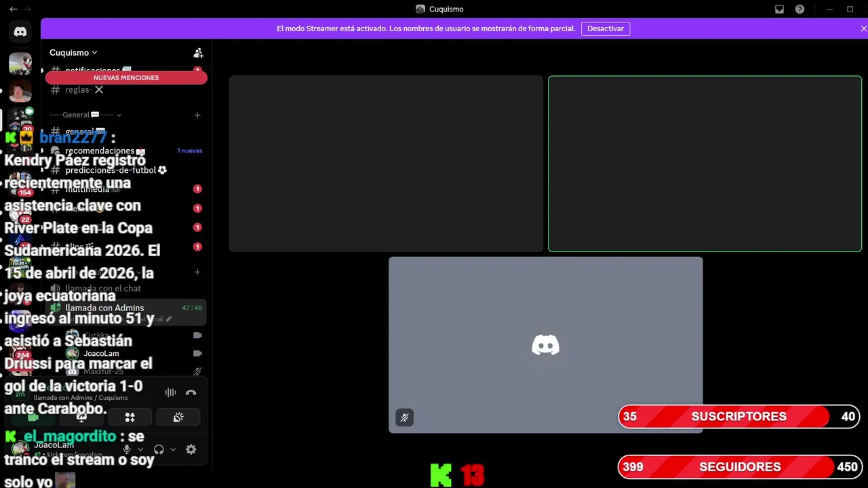Open the Cuquismo server dropdown menu
This screenshot has width=868, height=488.
tap(73, 52)
